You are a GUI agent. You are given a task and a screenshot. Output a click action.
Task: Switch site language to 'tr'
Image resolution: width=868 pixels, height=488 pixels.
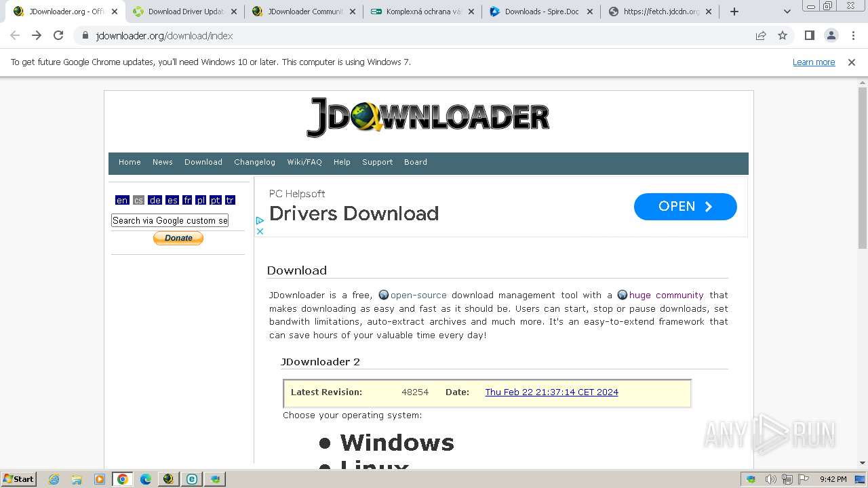(x=230, y=200)
